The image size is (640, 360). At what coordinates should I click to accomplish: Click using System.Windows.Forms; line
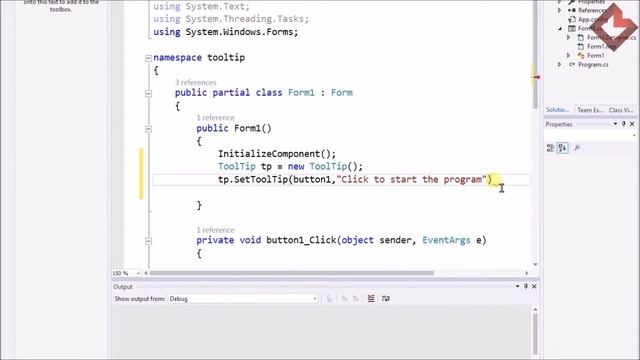(226, 32)
